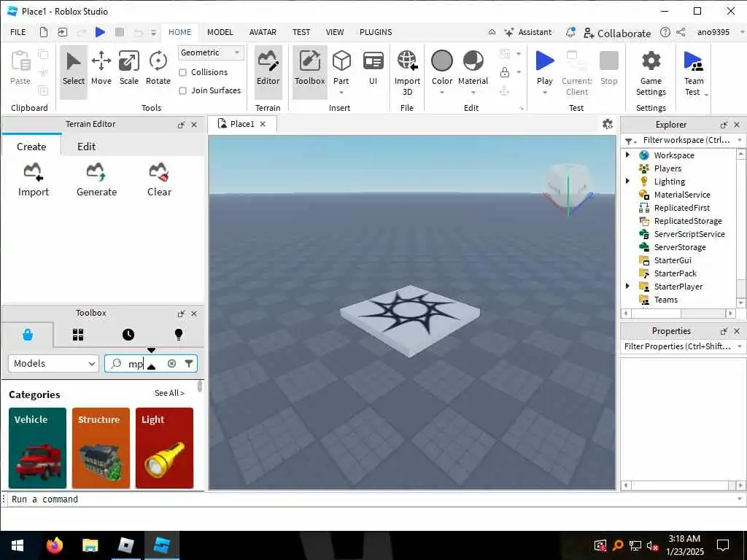747x560 pixels.
Task: Close the Place1 document tab
Action: click(263, 124)
